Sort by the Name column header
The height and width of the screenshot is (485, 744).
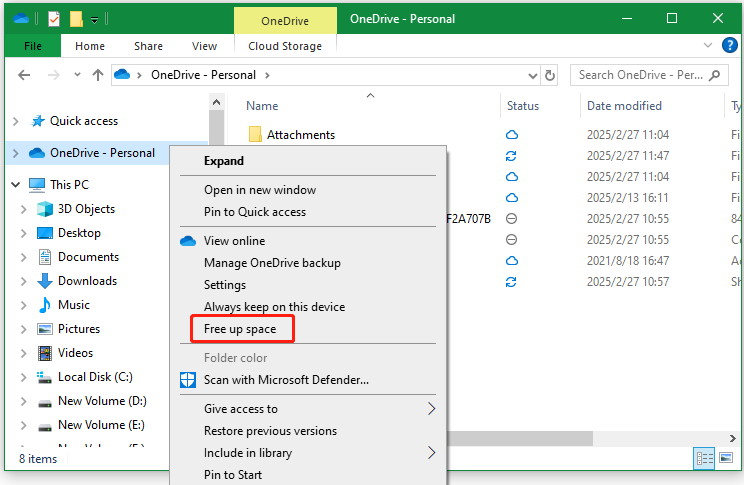(262, 106)
